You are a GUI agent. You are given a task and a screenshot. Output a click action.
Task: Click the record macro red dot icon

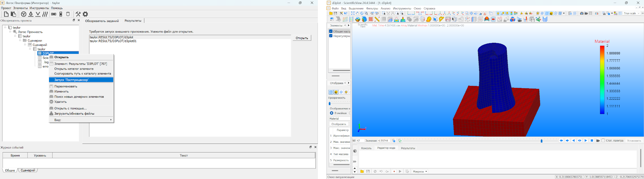tap(394, 171)
